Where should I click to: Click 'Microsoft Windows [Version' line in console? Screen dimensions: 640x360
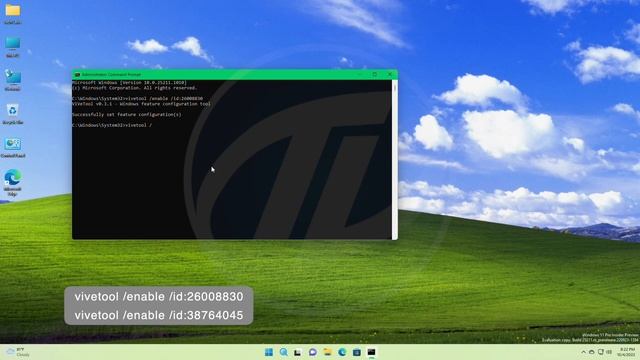point(129,83)
